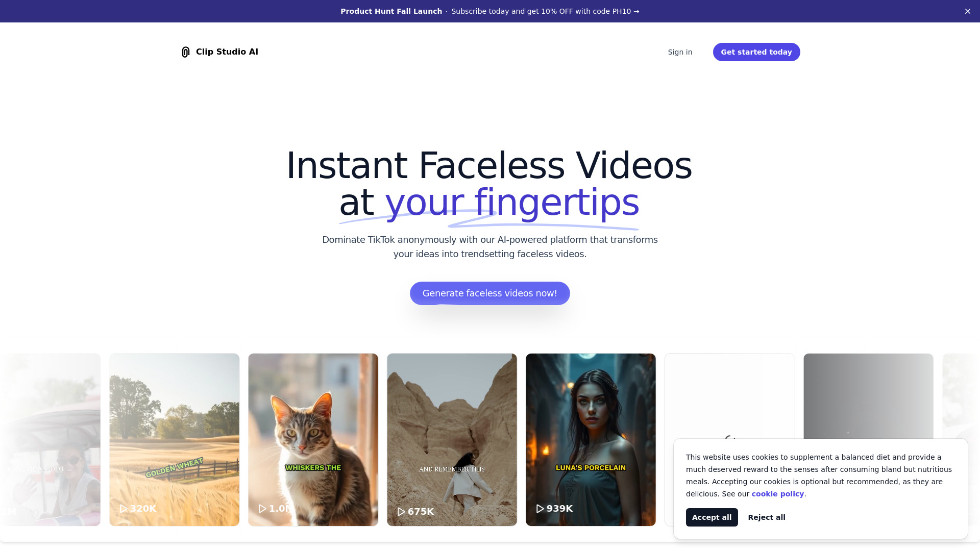Open the Sign in dropdown menu
The image size is (980, 551).
[x=680, y=52]
